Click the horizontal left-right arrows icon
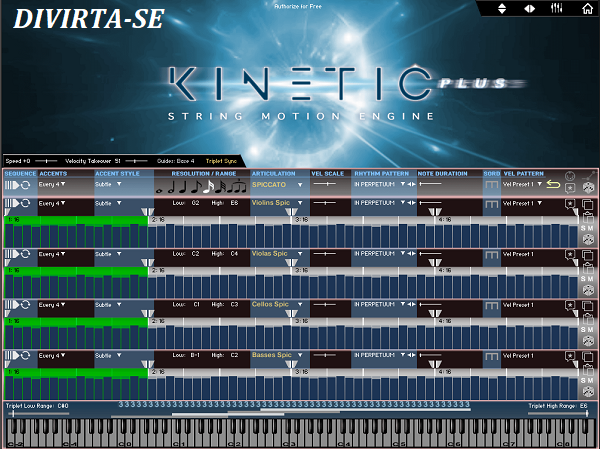 tap(530, 8)
